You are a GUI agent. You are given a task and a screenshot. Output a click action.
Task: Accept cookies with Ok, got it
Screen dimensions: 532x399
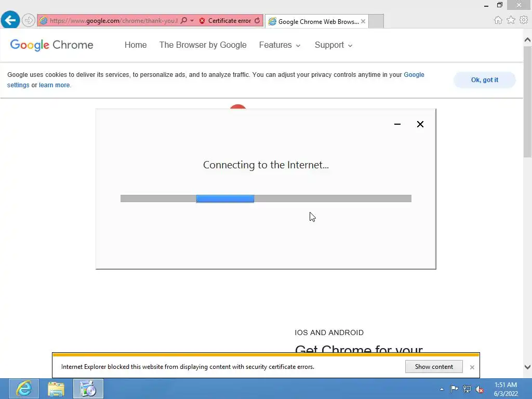click(485, 79)
